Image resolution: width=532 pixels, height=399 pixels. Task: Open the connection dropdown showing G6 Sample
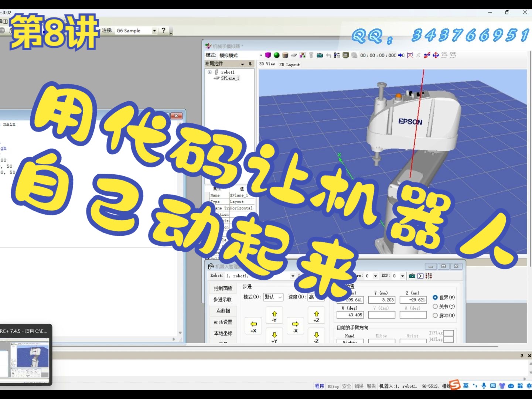click(x=154, y=31)
